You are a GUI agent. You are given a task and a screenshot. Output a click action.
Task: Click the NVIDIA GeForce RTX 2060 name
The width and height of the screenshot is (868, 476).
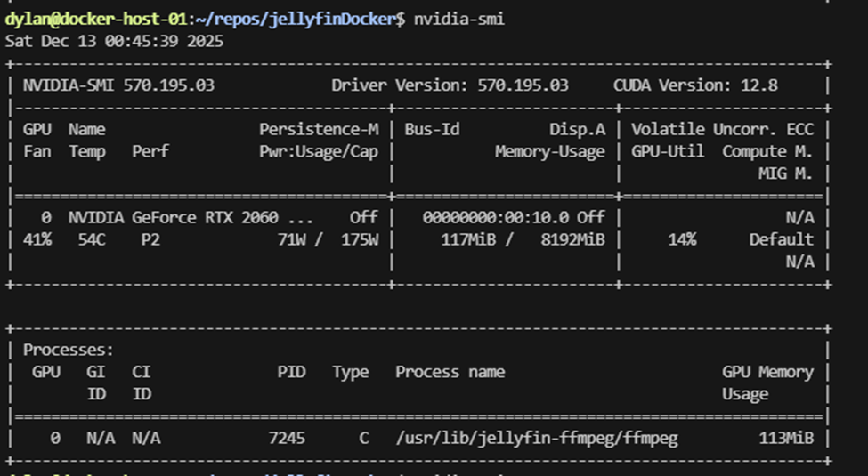(174, 217)
